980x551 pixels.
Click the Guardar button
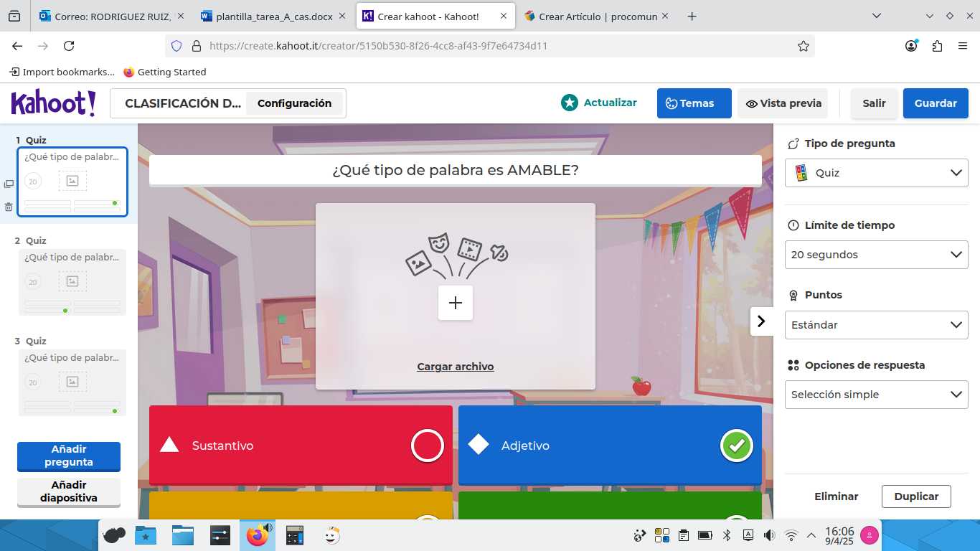(x=936, y=103)
